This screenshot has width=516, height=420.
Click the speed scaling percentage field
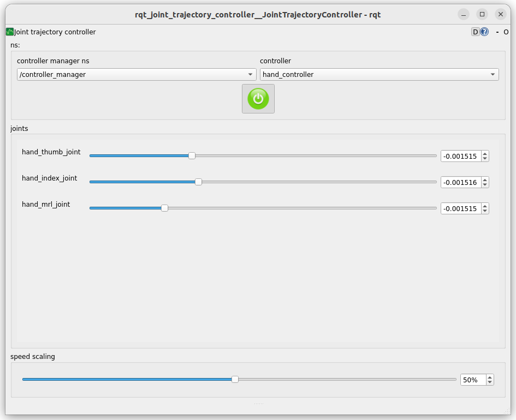point(472,380)
